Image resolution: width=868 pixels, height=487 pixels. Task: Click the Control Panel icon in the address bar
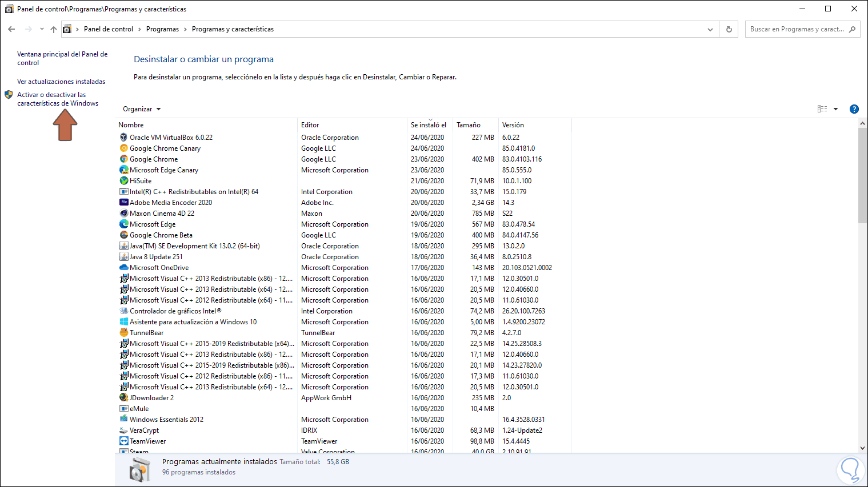click(67, 29)
